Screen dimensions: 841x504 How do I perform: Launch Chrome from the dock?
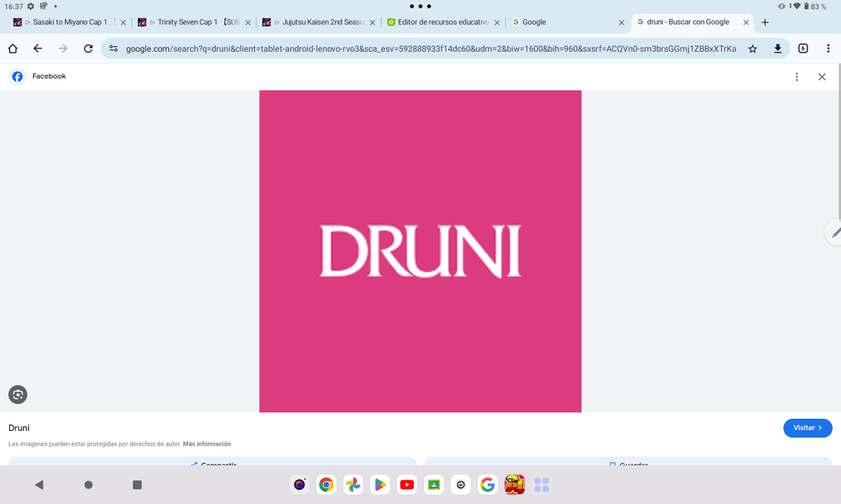click(326, 484)
